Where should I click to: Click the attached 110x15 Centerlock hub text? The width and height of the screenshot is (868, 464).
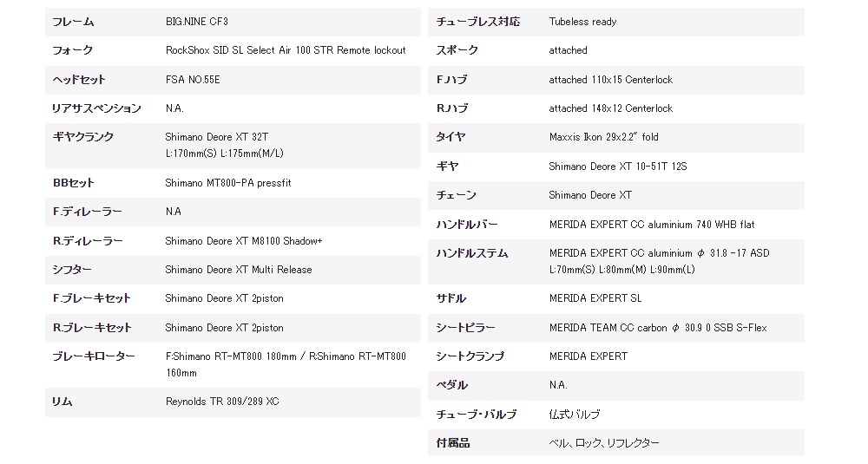click(610, 80)
